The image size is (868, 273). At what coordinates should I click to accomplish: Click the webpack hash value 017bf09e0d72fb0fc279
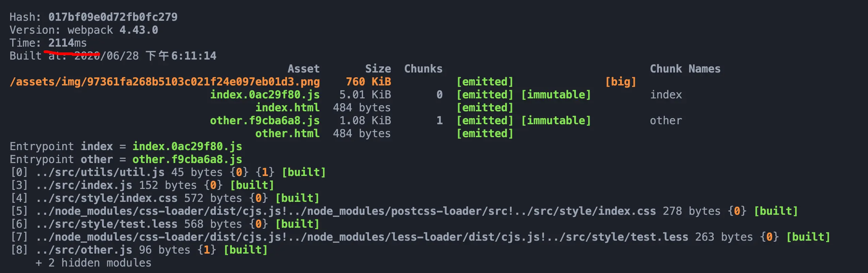coord(113,17)
